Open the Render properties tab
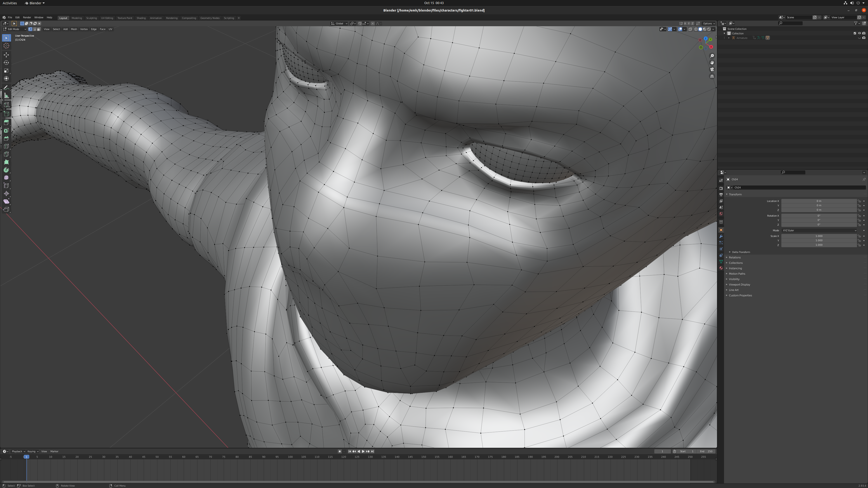 click(721, 188)
